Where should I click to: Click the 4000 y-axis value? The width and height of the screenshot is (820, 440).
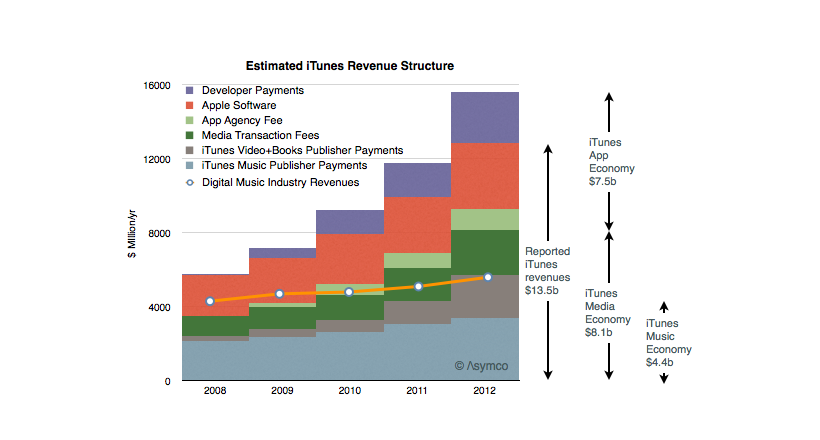coord(160,307)
